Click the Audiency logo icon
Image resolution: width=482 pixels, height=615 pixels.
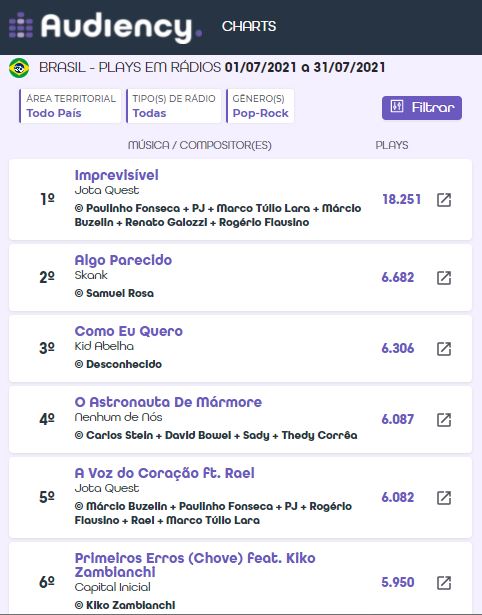coord(21,25)
